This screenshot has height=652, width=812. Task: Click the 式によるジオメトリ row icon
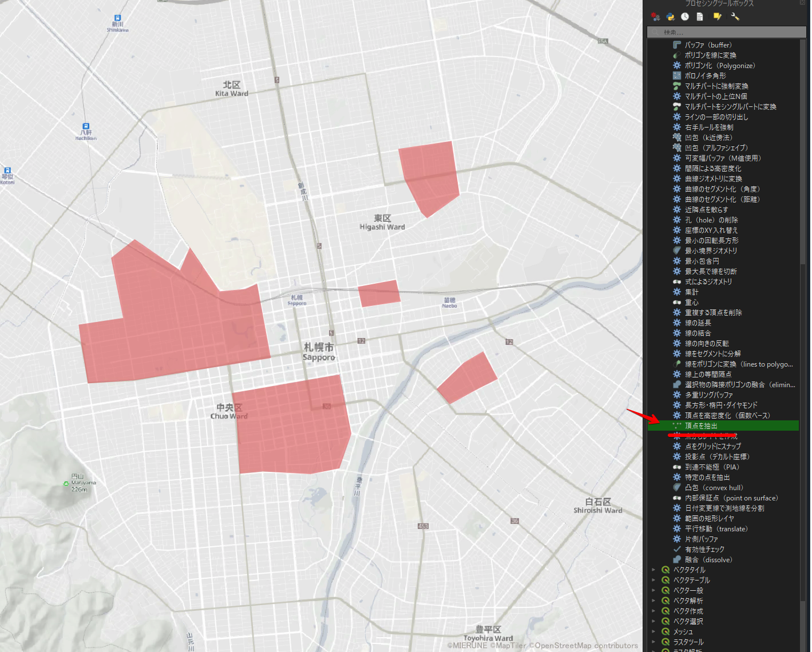(x=677, y=282)
